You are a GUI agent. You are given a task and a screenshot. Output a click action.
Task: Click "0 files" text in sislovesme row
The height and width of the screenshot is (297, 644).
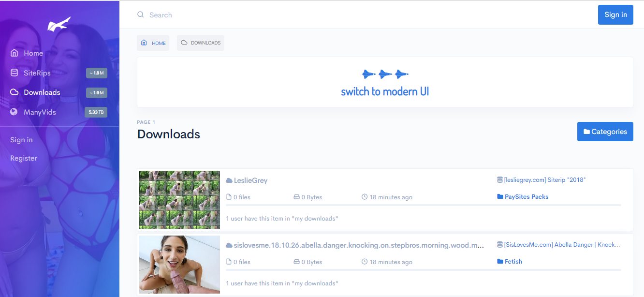point(242,262)
